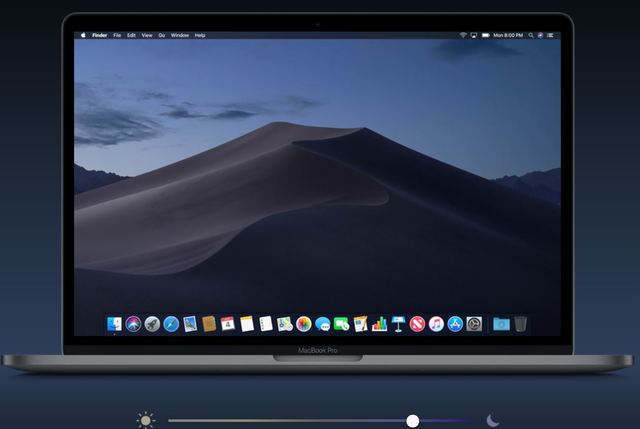Screen dimensions: 640x429
Task: Click the moon icon right of slider
Action: [x=493, y=420]
